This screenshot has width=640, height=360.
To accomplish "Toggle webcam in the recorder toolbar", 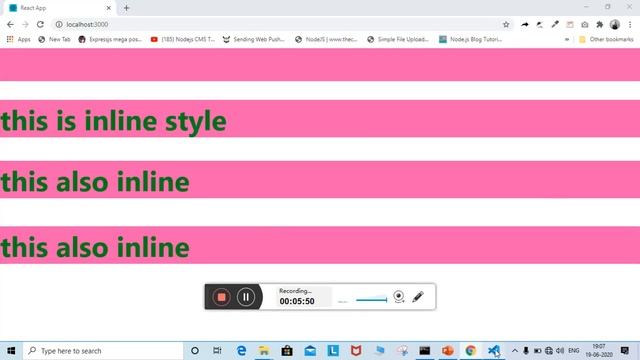I will [x=399, y=296].
